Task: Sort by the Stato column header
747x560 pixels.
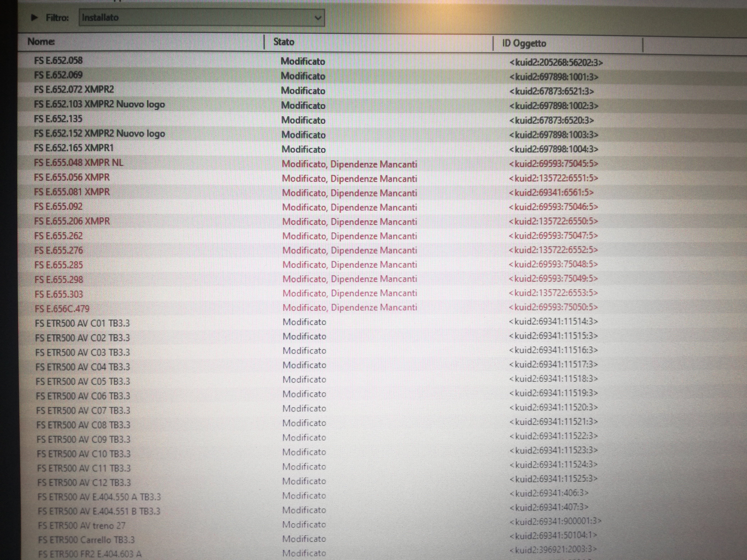Action: tap(284, 42)
